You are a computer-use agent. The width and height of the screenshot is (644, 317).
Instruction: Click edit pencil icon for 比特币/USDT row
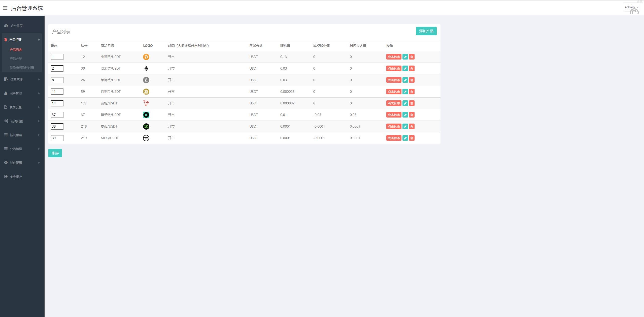pos(405,57)
